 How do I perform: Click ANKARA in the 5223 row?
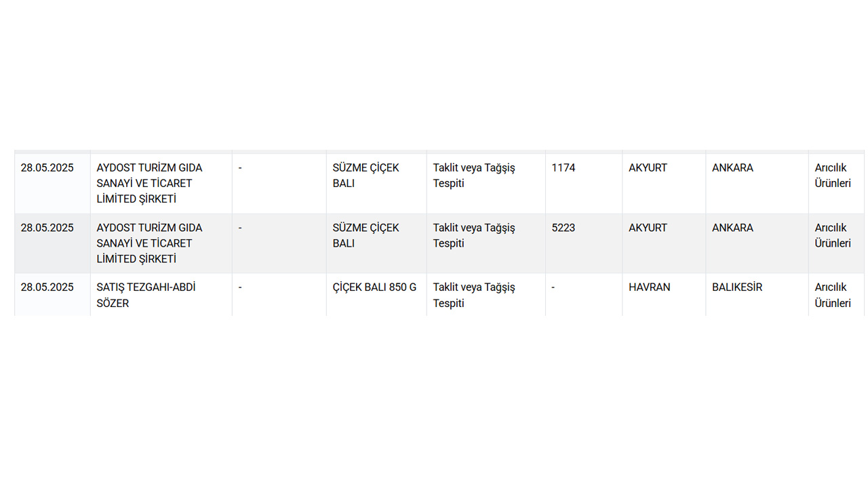coord(732,228)
